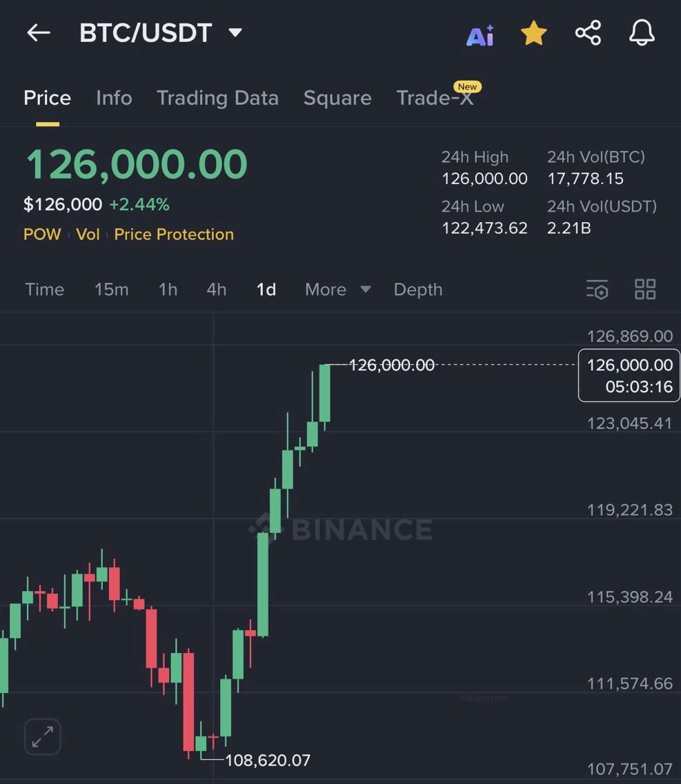681x784 pixels.
Task: Select the Time chart interval
Action: tap(45, 290)
